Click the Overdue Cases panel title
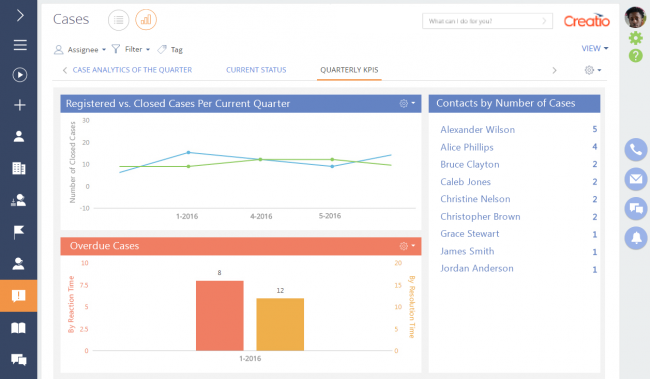This screenshot has width=650, height=379. (104, 246)
